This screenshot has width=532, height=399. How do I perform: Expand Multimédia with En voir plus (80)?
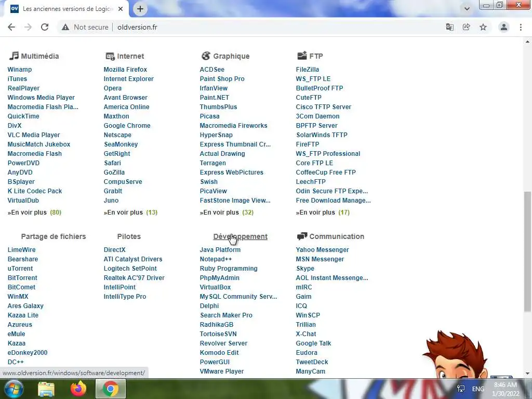coord(34,212)
